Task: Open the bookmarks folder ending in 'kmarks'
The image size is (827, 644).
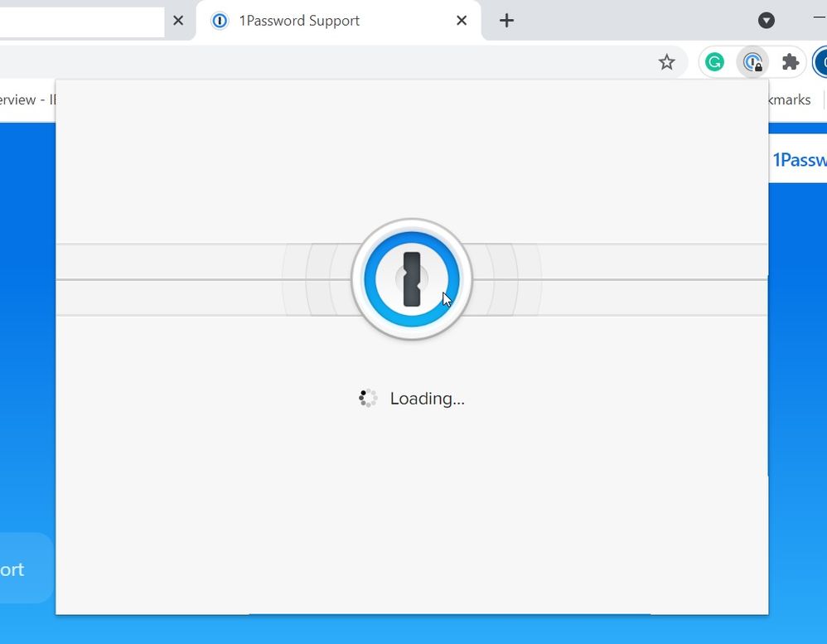Action: point(789,99)
